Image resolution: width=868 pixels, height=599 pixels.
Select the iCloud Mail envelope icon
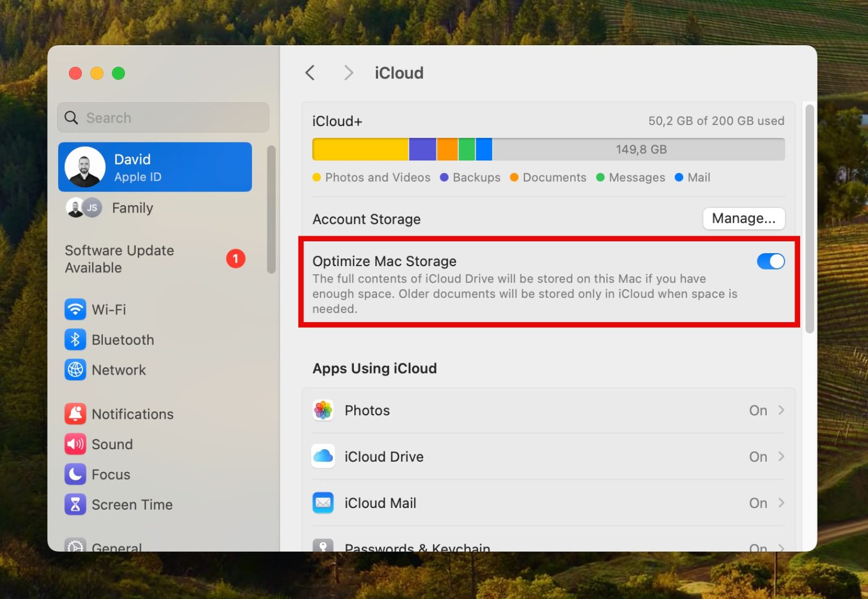tap(323, 502)
